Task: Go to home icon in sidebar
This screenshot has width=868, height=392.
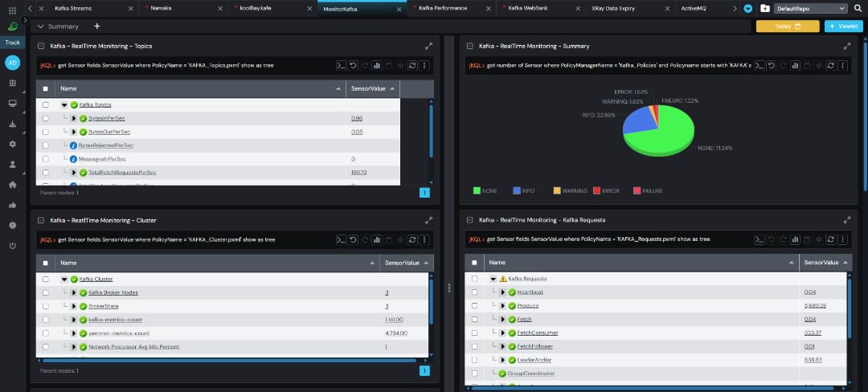Action: pos(12,185)
